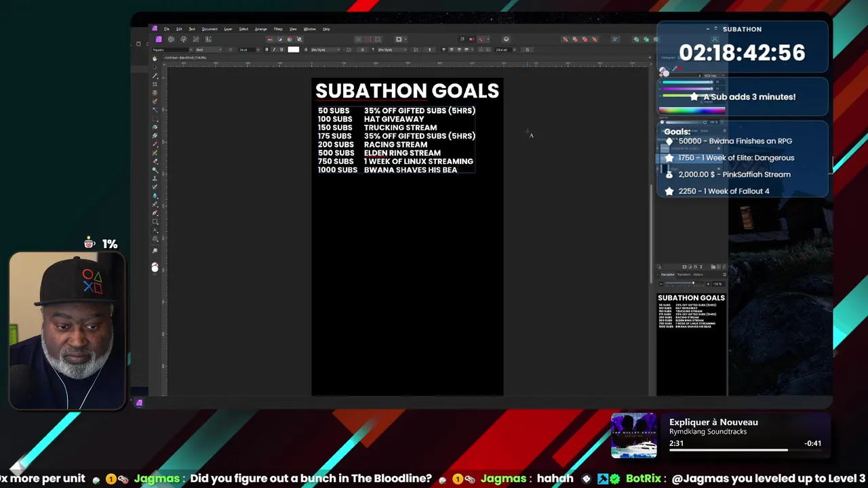Select the Crop tool
Viewport: 868px width, 488px height.
point(155,84)
